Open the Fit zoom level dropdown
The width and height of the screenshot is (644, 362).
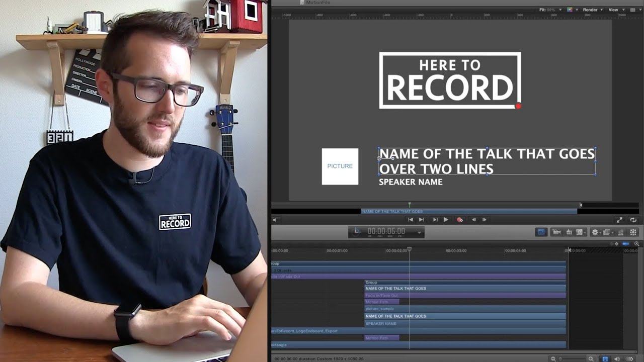[550, 10]
